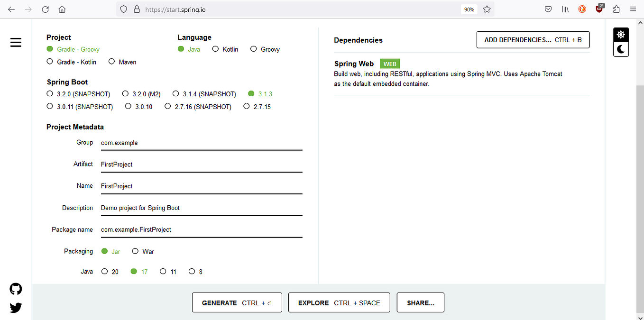Image resolution: width=644 pixels, height=320 pixels.
Task: Select War packaging instead of Jar
Action: pyautogui.click(x=135, y=251)
